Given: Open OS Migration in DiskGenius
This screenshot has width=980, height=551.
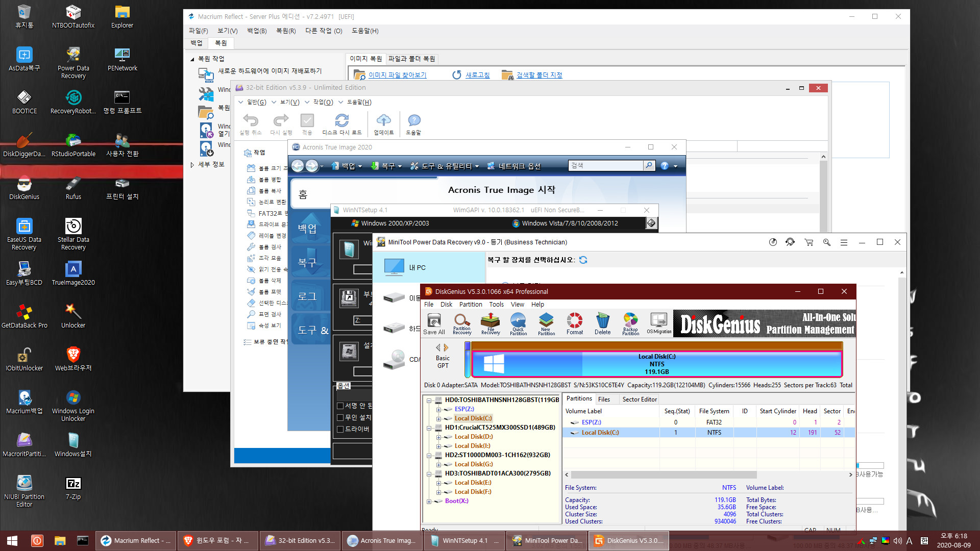Looking at the screenshot, I should (659, 324).
